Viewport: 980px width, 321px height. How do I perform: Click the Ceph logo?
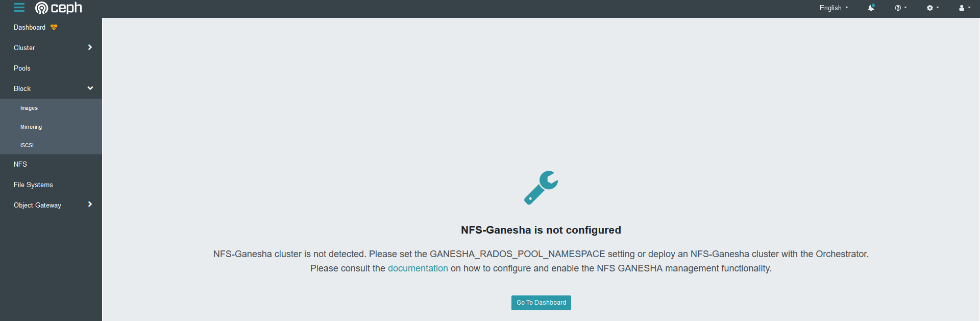tap(59, 8)
